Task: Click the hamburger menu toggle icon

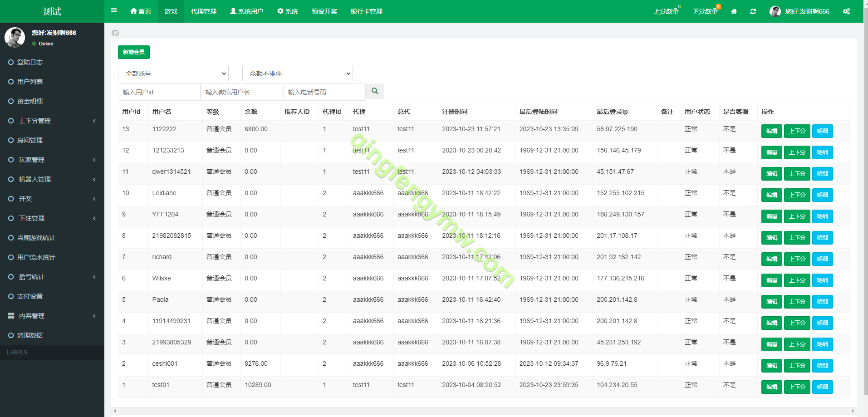Action: coord(114,10)
